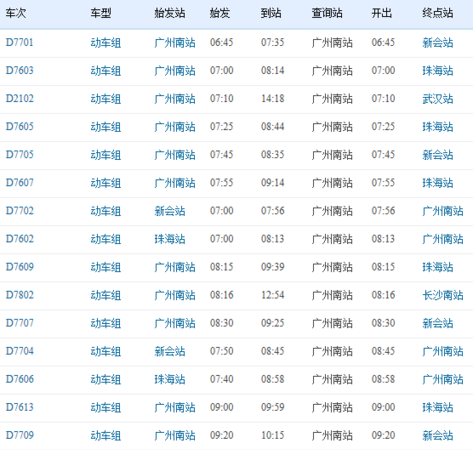Click the 查询站 column header
The height and width of the screenshot is (450, 473).
(327, 13)
